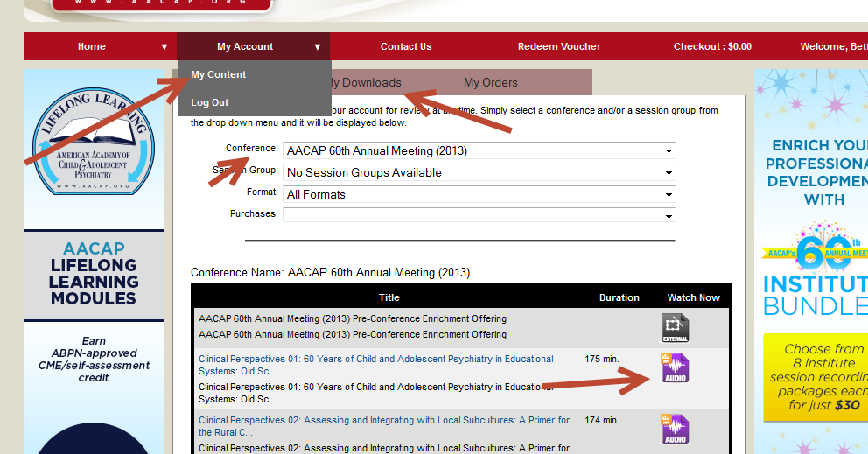Play audio for Clinical Perspectives 02
Viewport: 868px width, 454px height.
pos(675,430)
